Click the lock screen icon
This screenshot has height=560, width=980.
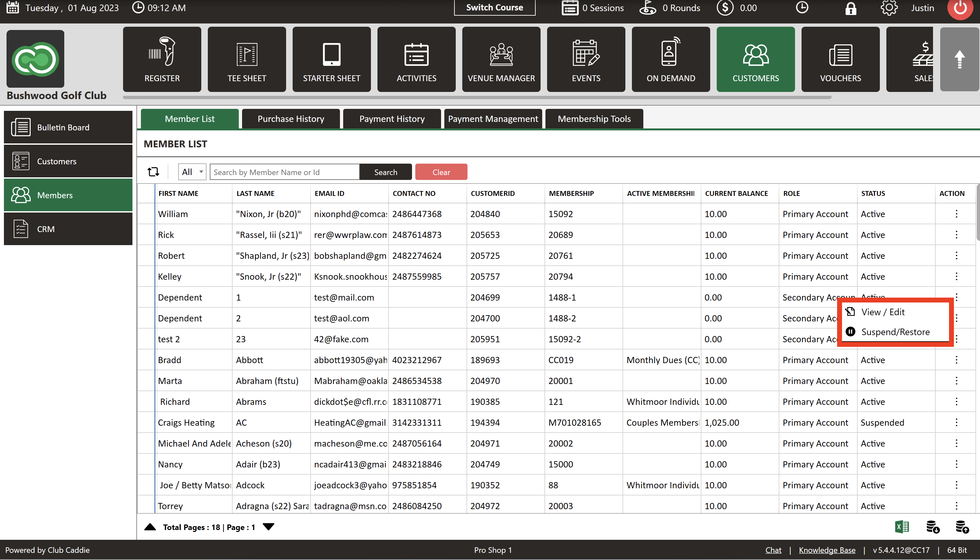851,8
